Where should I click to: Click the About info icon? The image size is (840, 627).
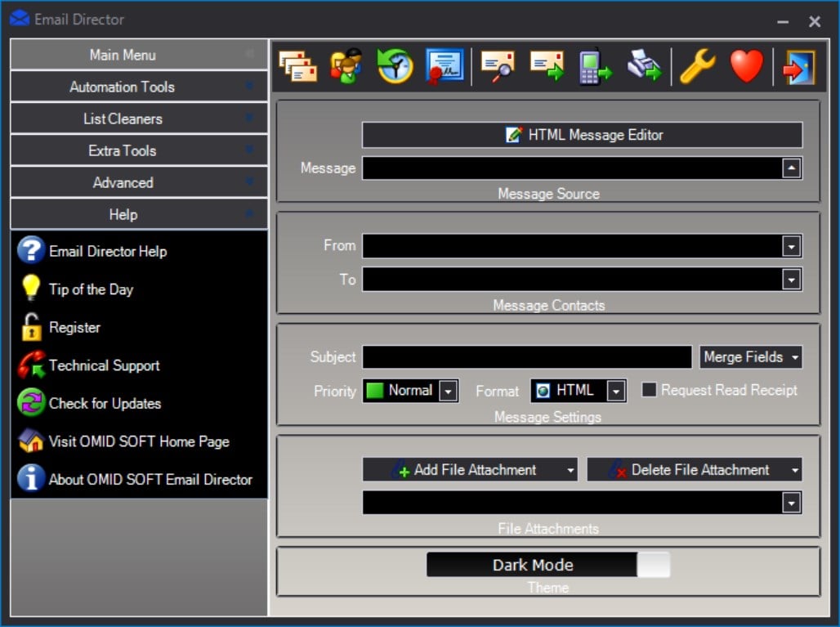click(x=30, y=478)
